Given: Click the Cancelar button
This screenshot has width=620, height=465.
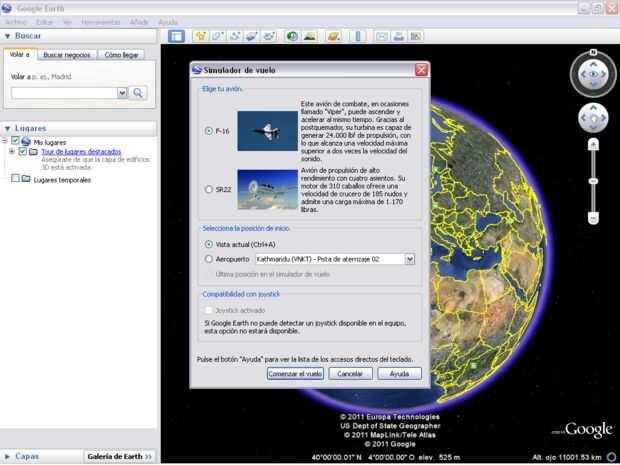Looking at the screenshot, I should coord(350,374).
